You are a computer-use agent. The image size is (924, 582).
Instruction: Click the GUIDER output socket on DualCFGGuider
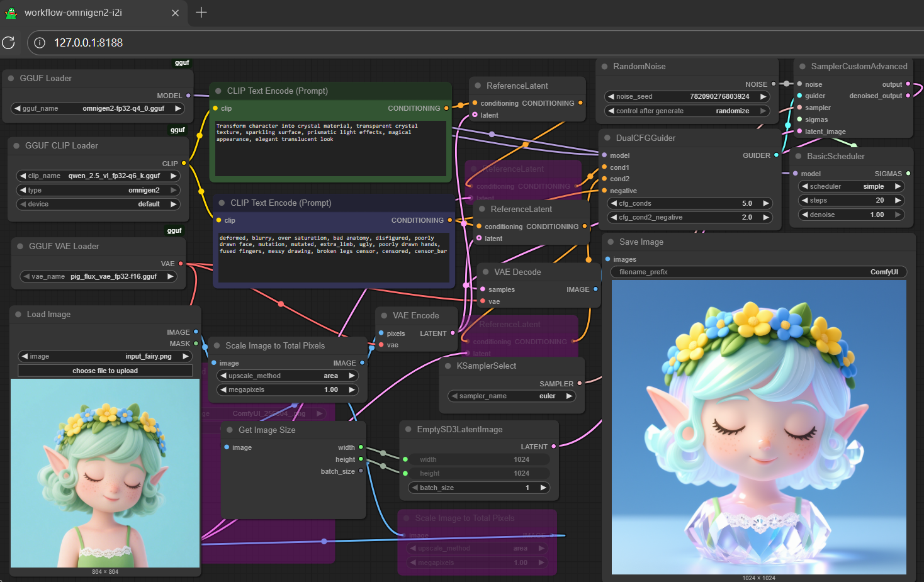[x=776, y=155]
